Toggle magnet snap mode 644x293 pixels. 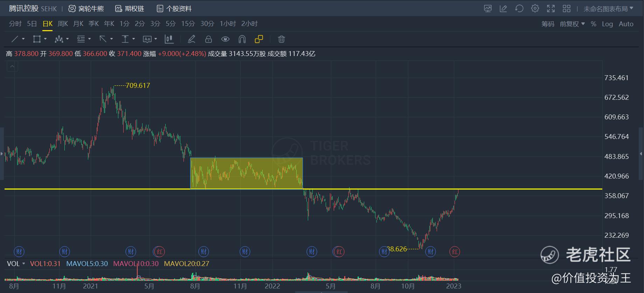click(242, 39)
